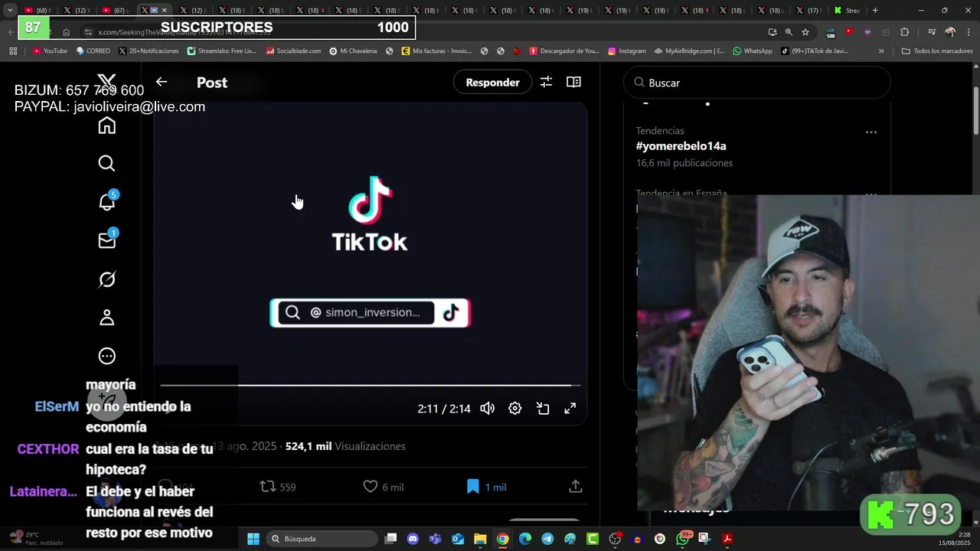980x551 pixels.
Task: Seek on the video progress bar
Action: [370, 386]
